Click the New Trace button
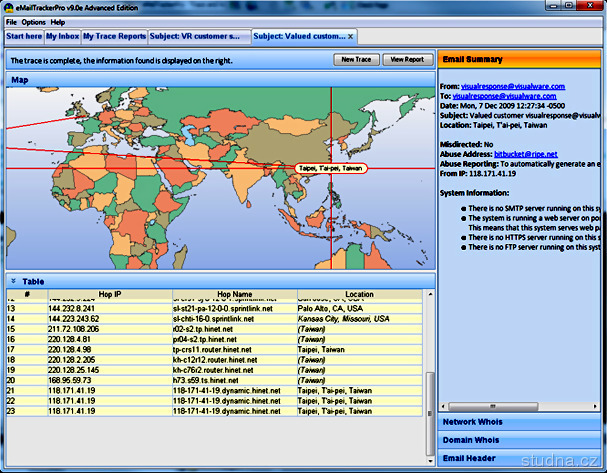Screen dimensions: 607x473 point(356,60)
